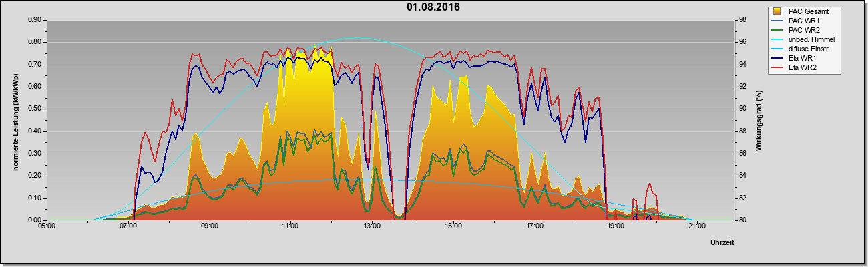Image resolution: width=868 pixels, height=267 pixels.
Task: Click the 0.30 left axis value
Action: click(35, 154)
